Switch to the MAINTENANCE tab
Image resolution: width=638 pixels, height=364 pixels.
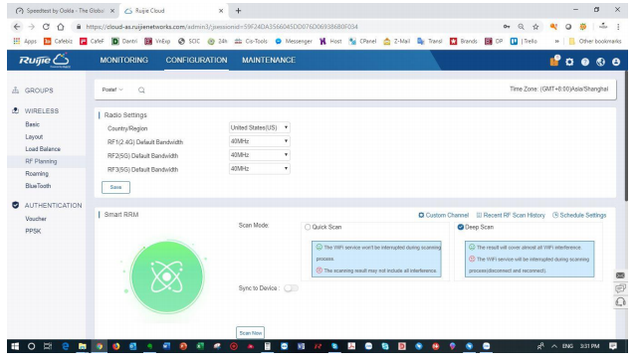tap(269, 61)
